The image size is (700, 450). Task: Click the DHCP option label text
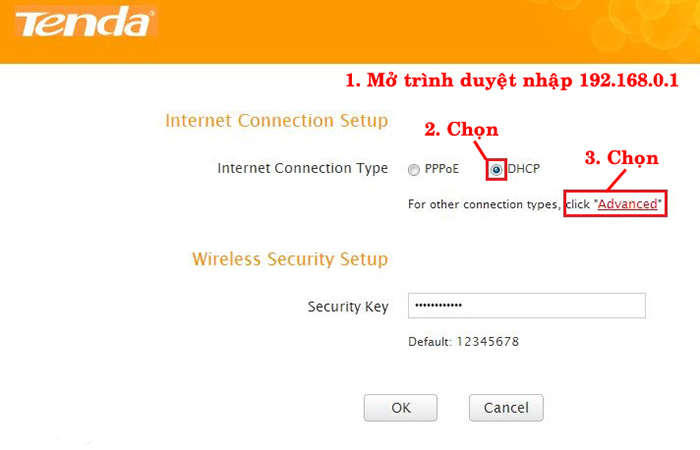[524, 169]
